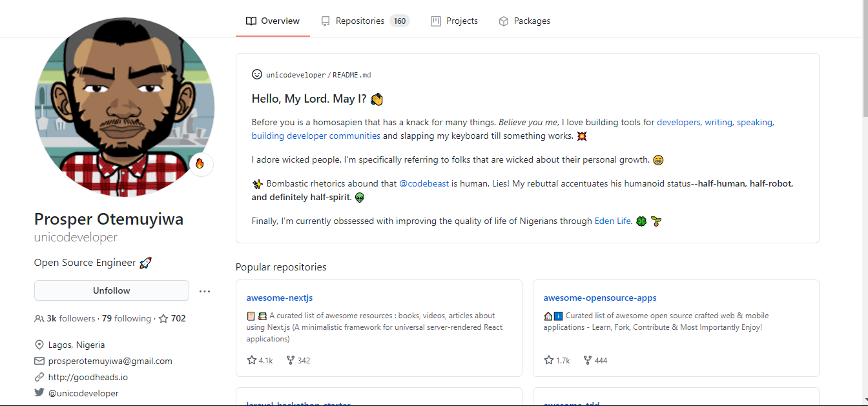868x406 pixels.
Task: Click the fork icon showing 342
Action: (x=290, y=360)
